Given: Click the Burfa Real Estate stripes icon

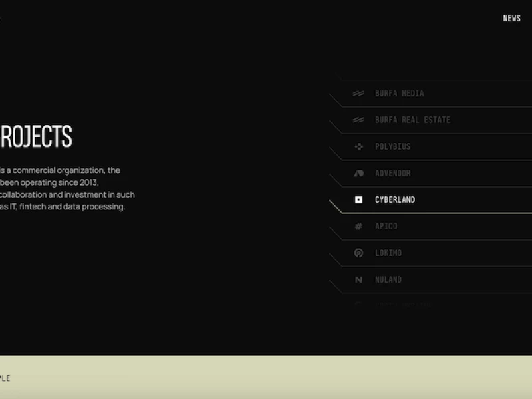Looking at the screenshot, I should [x=358, y=120].
